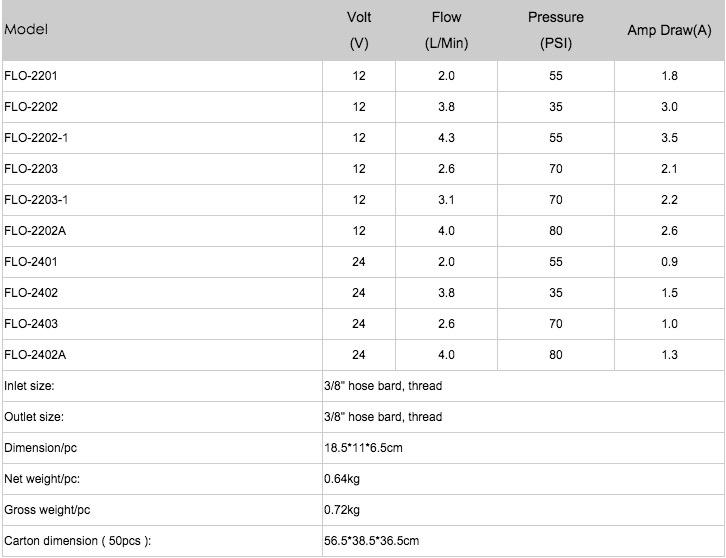Click the Flow (L/Min) column header
This screenshot has height=558, width=726.
[x=446, y=30]
